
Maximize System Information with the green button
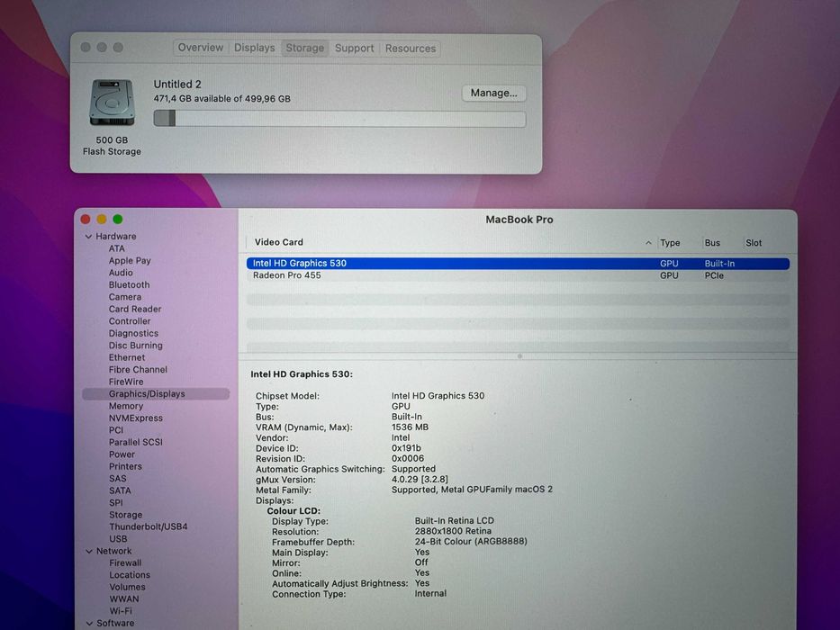[x=118, y=219]
